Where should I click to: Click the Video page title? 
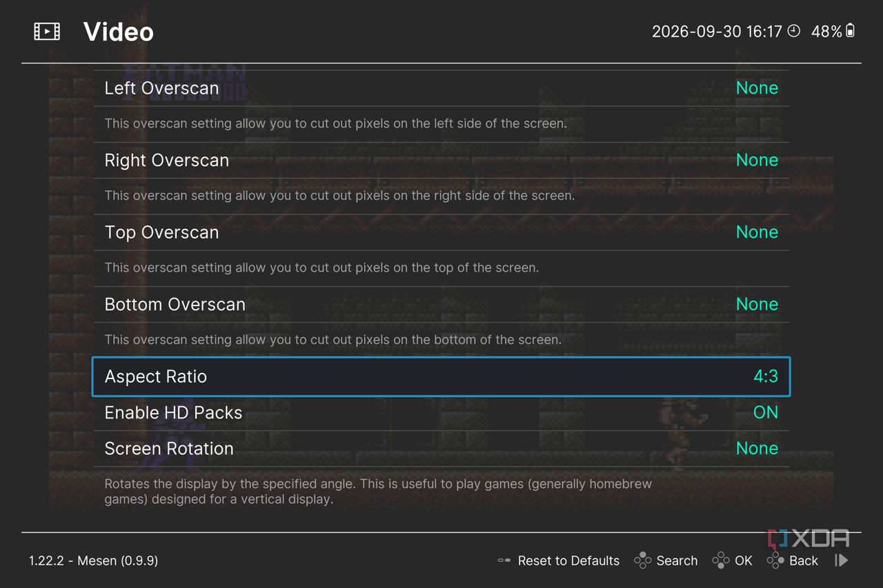(x=119, y=32)
